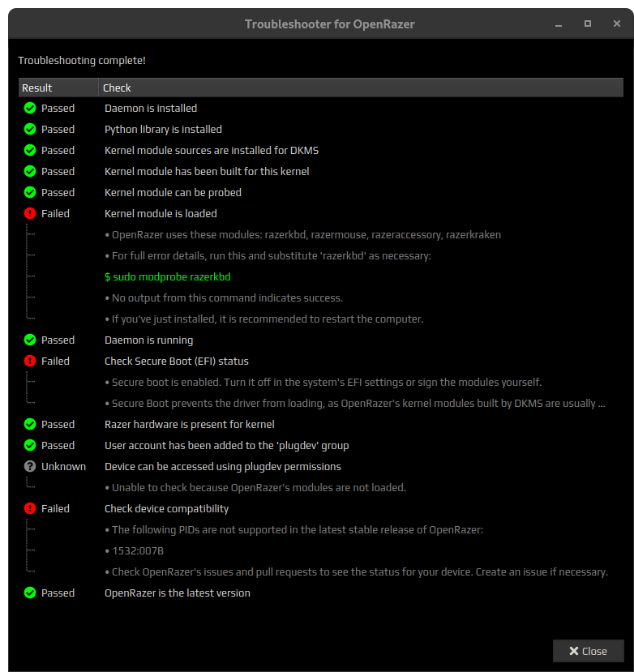Select 'Daemon is installed' row text
Screen dimensions: 634x672
[151, 109]
